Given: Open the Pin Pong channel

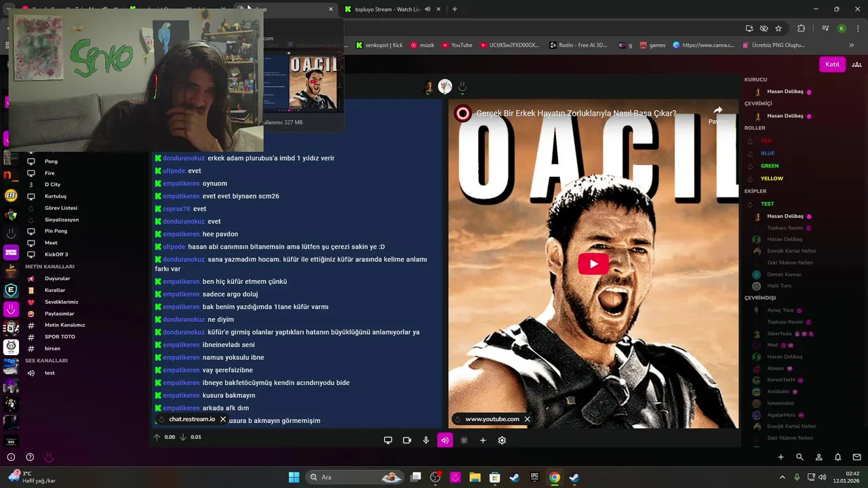Looking at the screenshot, I should click(56, 231).
